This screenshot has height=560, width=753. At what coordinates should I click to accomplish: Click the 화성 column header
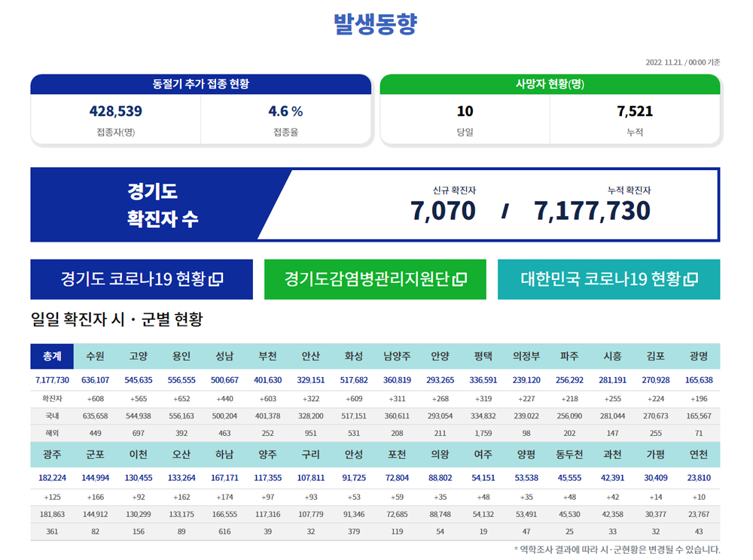354,356
